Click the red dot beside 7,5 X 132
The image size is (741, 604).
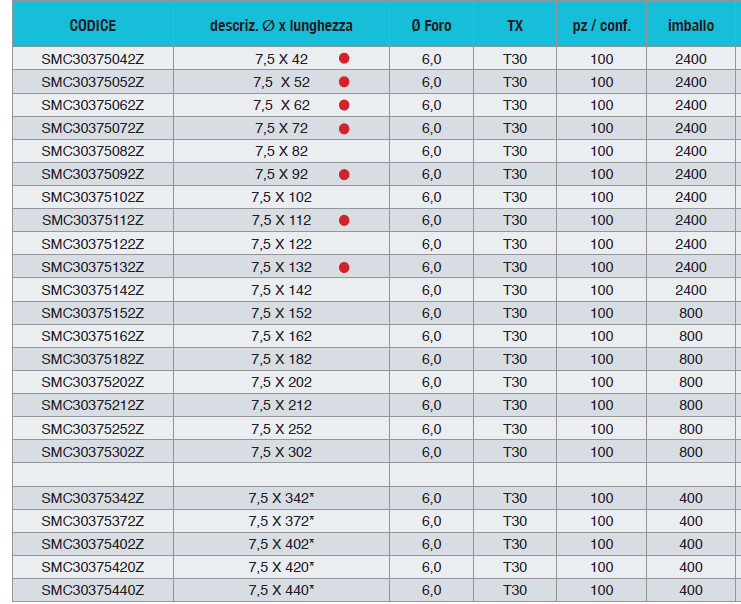point(344,267)
